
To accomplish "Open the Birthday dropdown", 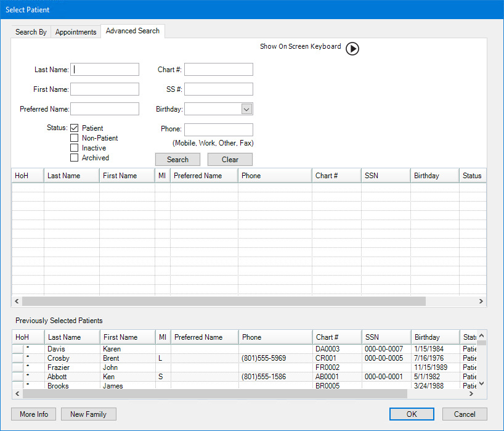I will pos(246,109).
